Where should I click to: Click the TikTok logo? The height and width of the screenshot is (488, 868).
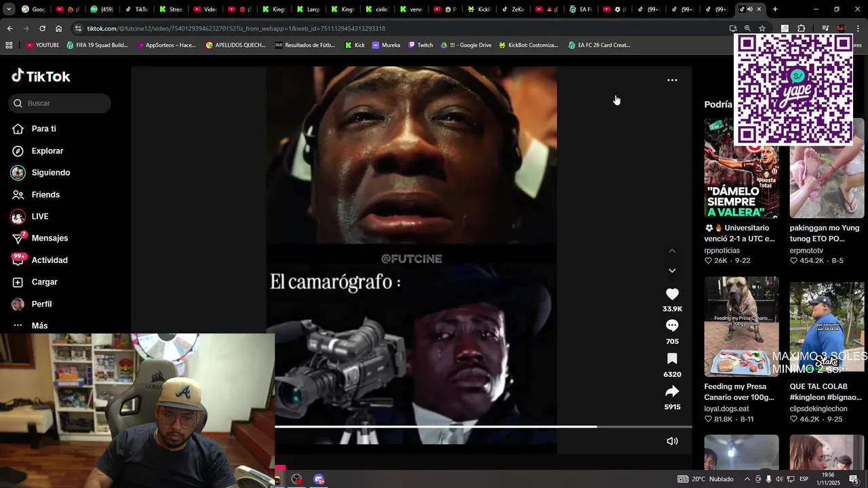41,76
